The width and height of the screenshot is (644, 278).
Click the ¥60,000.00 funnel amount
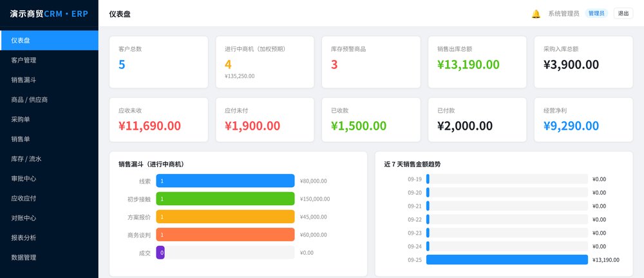(314, 234)
